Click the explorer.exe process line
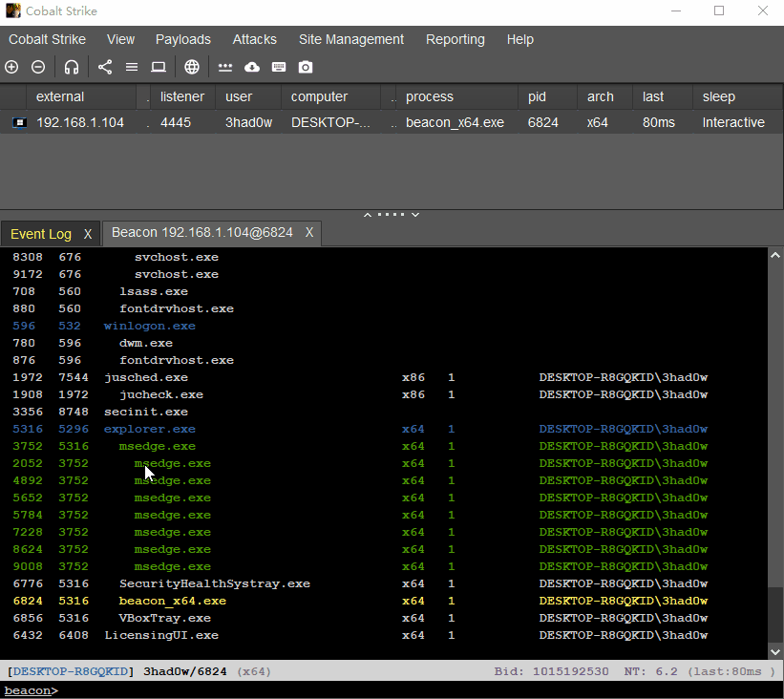The height and width of the screenshot is (699, 784). pos(150,429)
